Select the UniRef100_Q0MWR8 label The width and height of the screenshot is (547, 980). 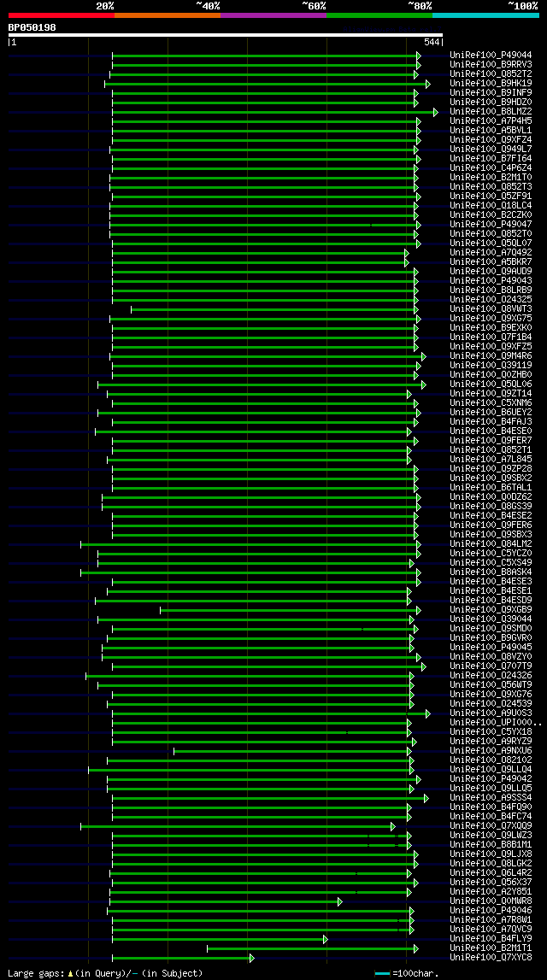(x=491, y=901)
